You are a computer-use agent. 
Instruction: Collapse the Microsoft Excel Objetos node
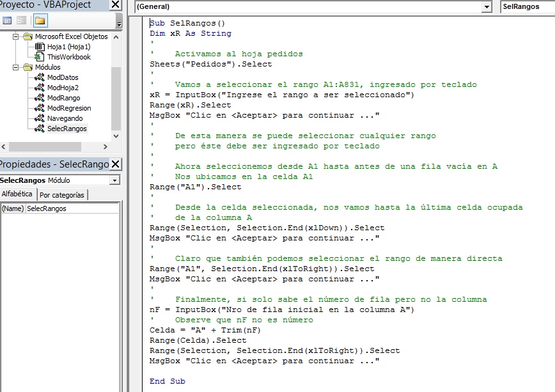[15, 36]
